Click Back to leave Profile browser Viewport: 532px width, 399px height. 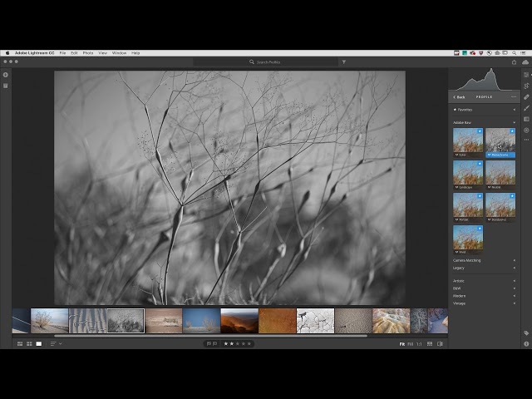(459, 96)
